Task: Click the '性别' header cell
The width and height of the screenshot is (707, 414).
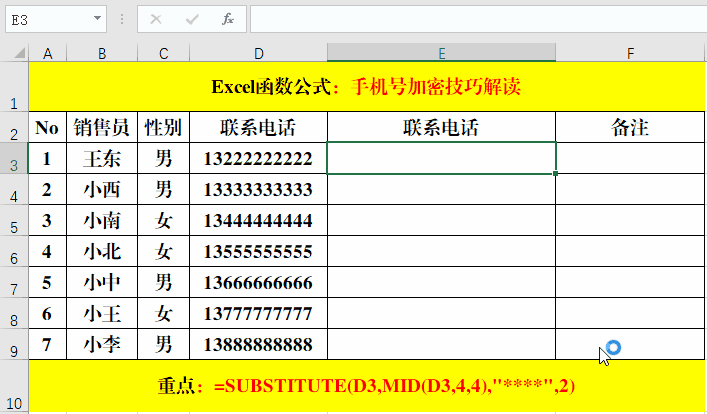Action: click(164, 127)
